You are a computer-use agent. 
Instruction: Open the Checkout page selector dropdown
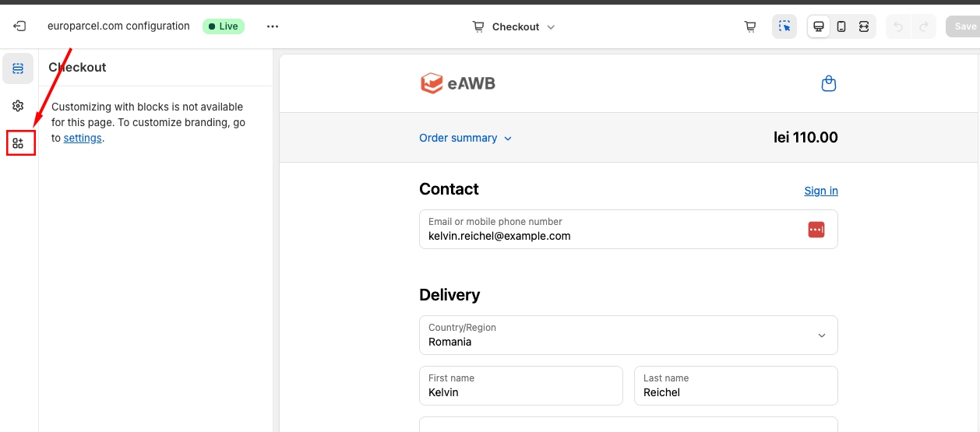click(514, 26)
